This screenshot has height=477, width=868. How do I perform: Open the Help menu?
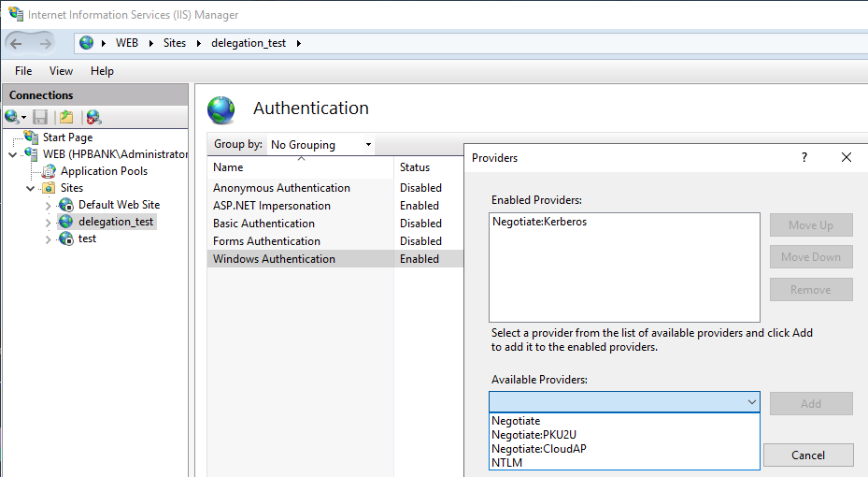tap(102, 71)
